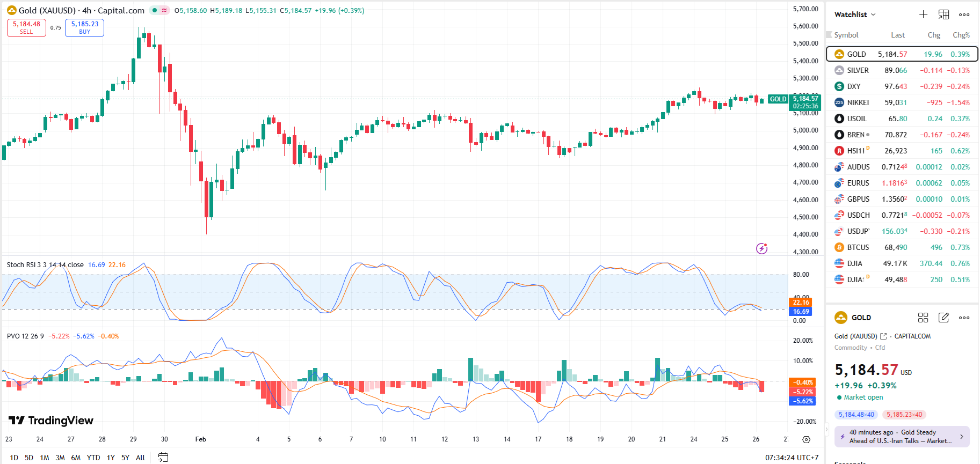980x464 pixels.
Task: Expand the Gold Steady news item chevron
Action: pyautogui.click(x=961, y=437)
